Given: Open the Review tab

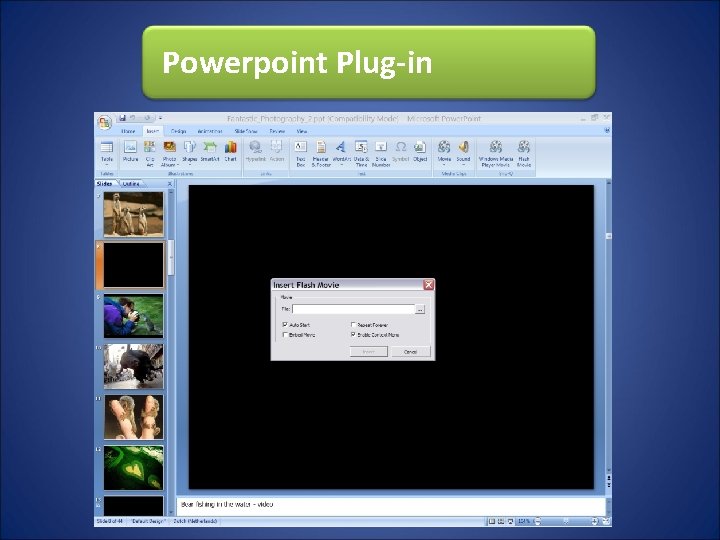Looking at the screenshot, I should pyautogui.click(x=277, y=131).
